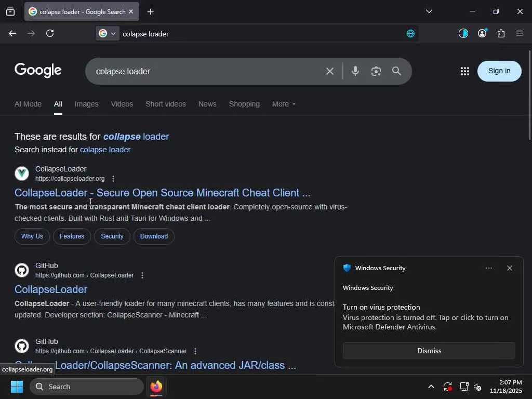Reload the current page
532x399 pixels.
click(50, 33)
